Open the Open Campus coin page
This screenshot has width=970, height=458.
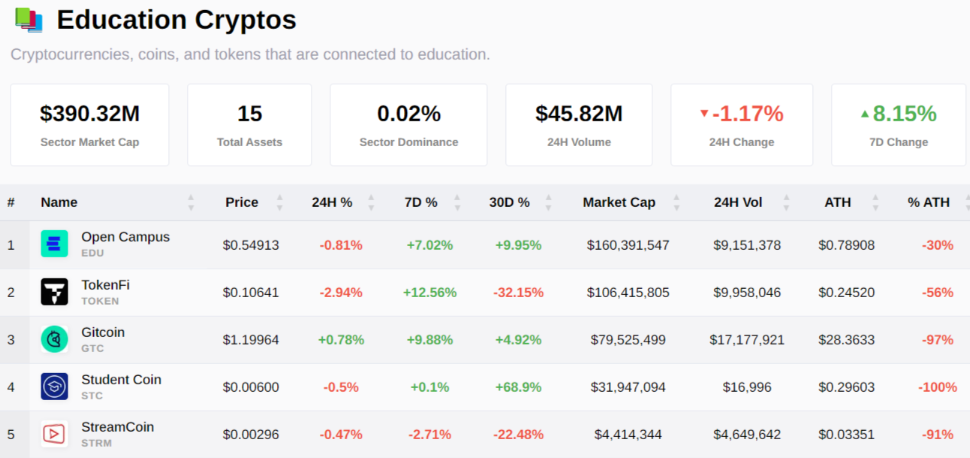(126, 237)
